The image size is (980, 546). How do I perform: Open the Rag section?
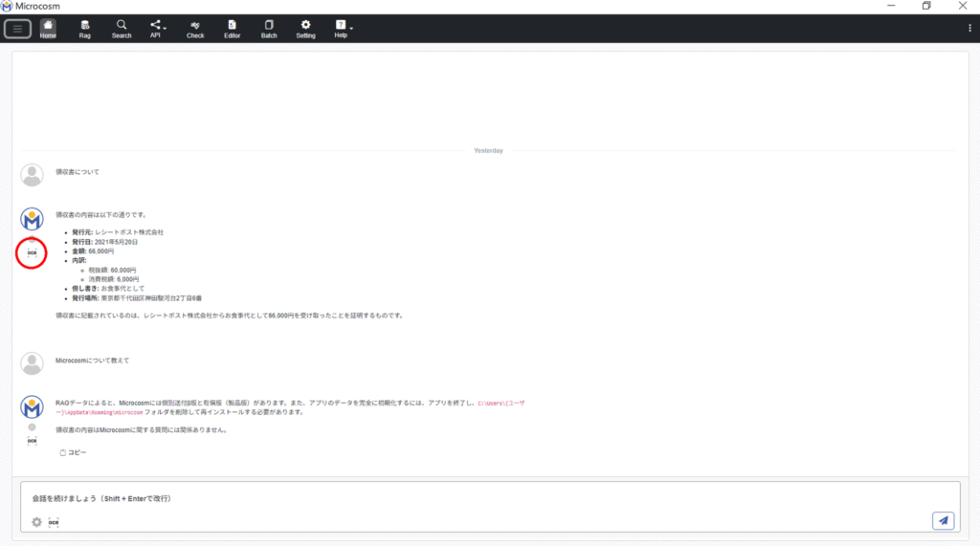(85, 29)
